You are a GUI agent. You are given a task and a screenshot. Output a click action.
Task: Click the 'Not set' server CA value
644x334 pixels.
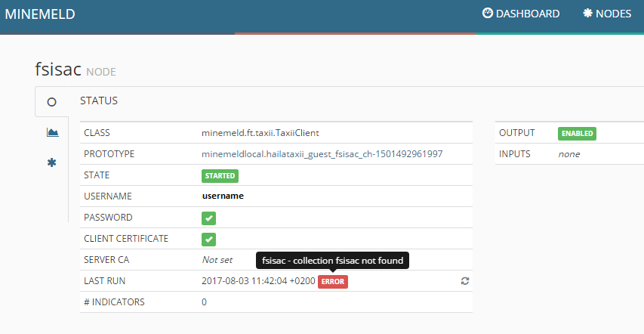pyautogui.click(x=217, y=260)
